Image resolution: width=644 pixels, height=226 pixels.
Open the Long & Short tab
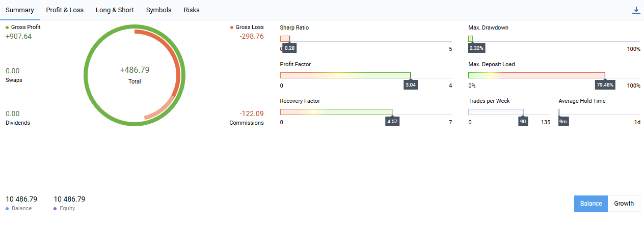point(115,10)
